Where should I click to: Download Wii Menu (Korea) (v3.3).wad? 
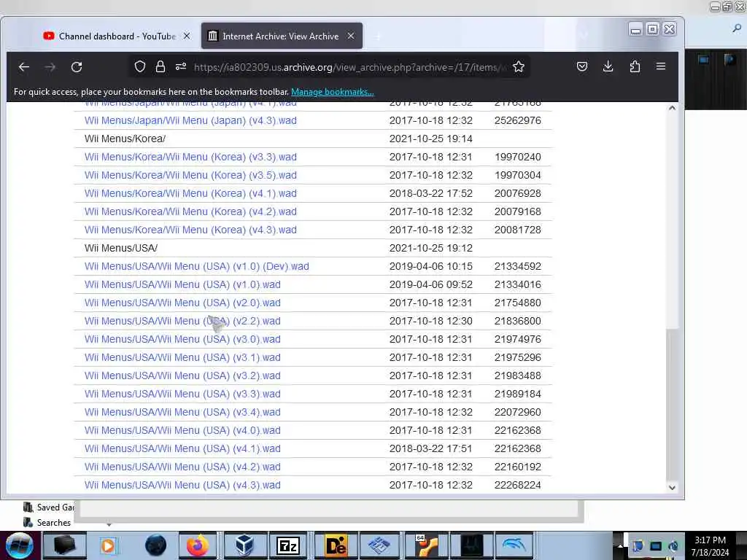[x=190, y=157]
